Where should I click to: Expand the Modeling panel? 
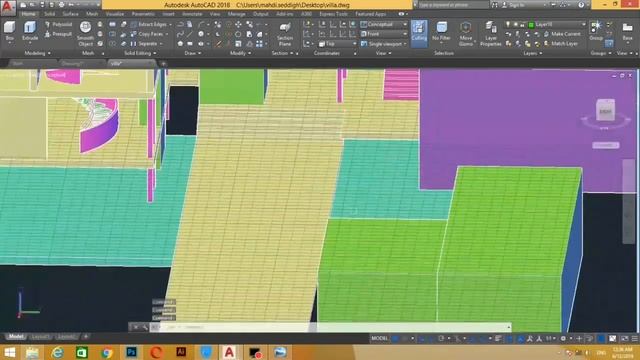click(38, 53)
